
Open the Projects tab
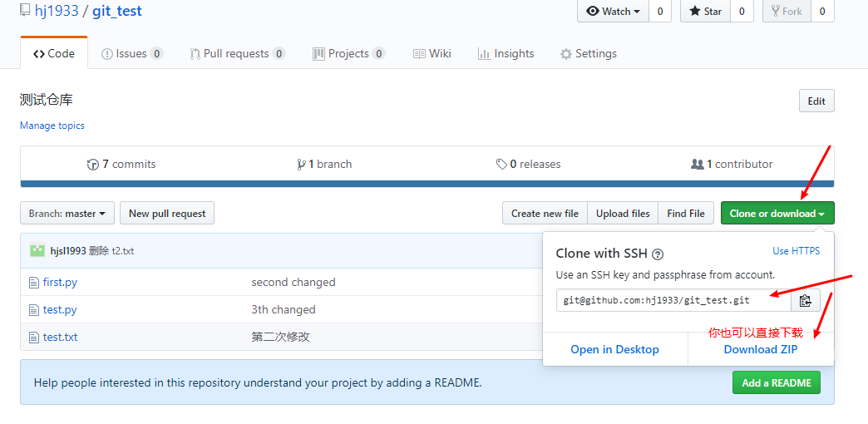point(348,54)
